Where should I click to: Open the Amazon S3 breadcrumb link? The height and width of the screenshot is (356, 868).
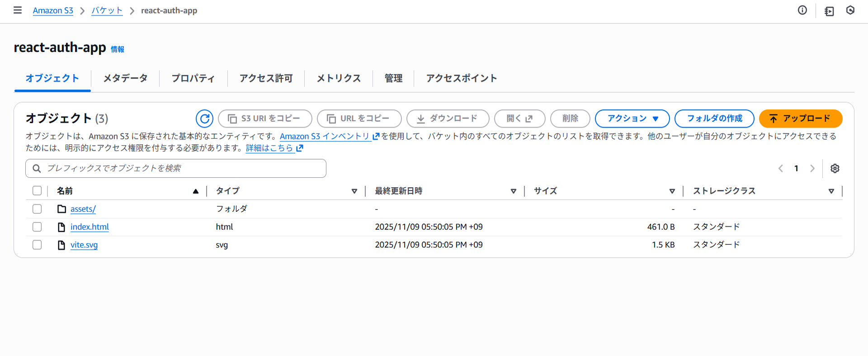click(x=53, y=10)
